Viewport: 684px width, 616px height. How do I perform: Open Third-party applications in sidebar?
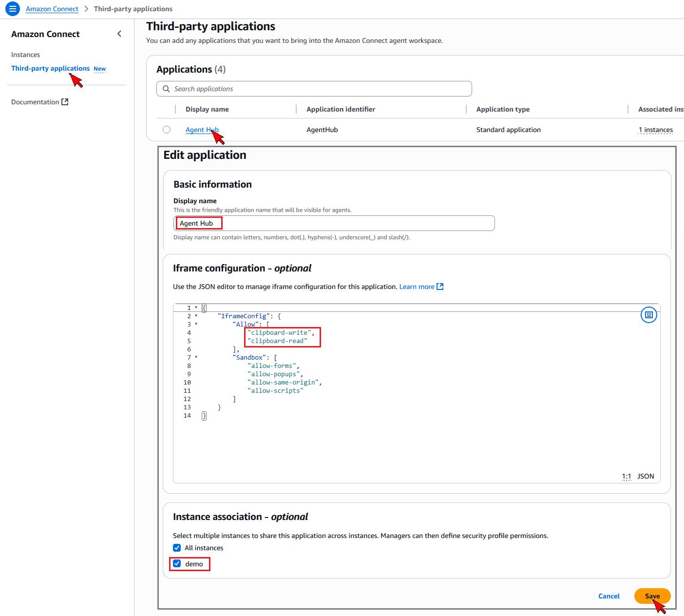click(50, 68)
